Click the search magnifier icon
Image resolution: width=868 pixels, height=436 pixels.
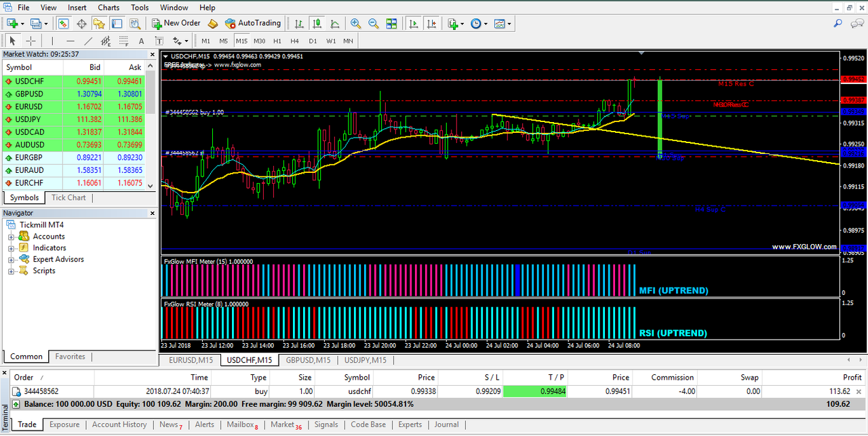coord(838,23)
